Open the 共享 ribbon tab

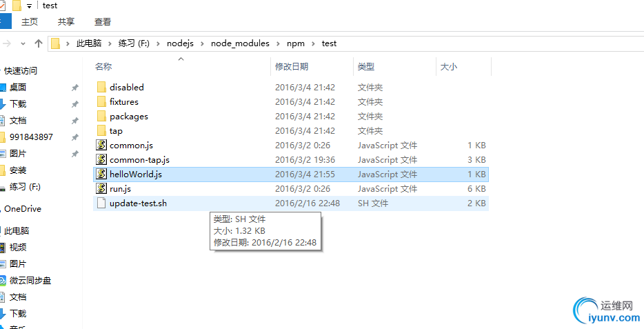66,22
